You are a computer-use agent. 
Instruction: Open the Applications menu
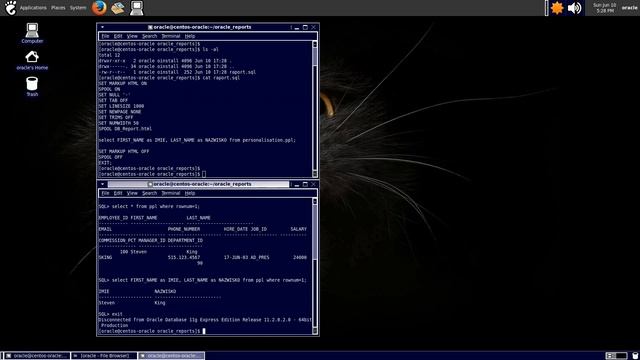pyautogui.click(x=33, y=8)
